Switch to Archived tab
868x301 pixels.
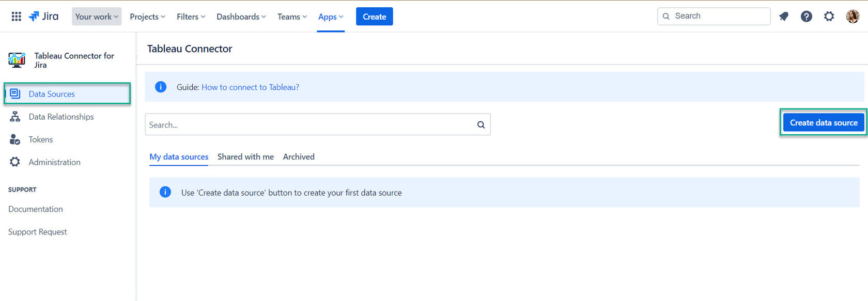(x=299, y=157)
